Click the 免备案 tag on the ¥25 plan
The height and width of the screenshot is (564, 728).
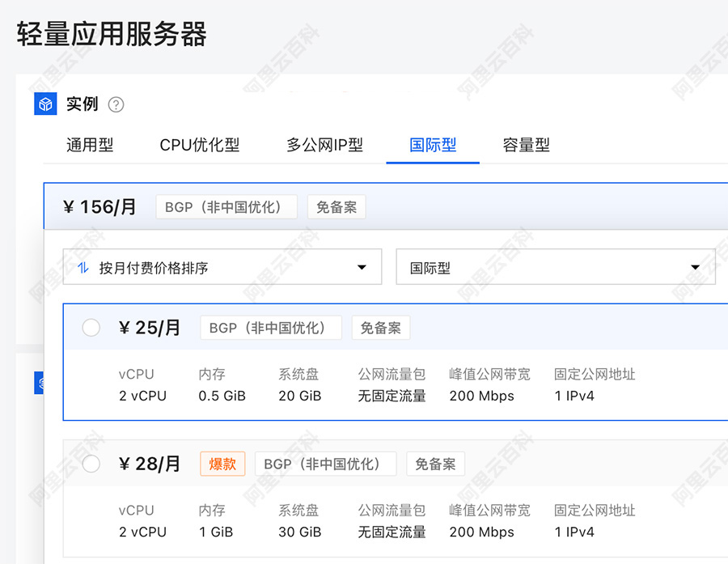tap(382, 327)
